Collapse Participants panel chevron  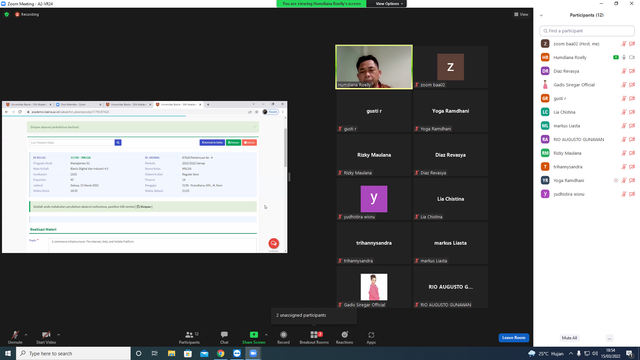tap(541, 15)
